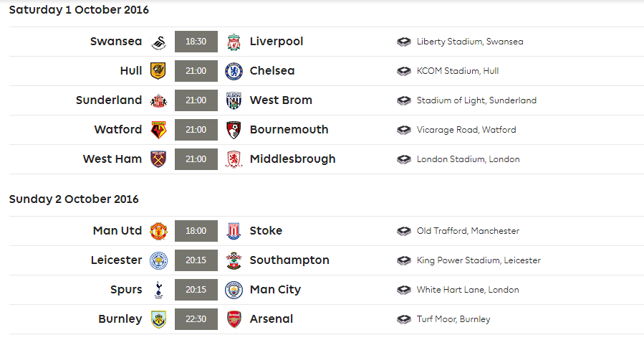Click the Swansea club crest
Screen dimensions: 644x340
point(158,42)
